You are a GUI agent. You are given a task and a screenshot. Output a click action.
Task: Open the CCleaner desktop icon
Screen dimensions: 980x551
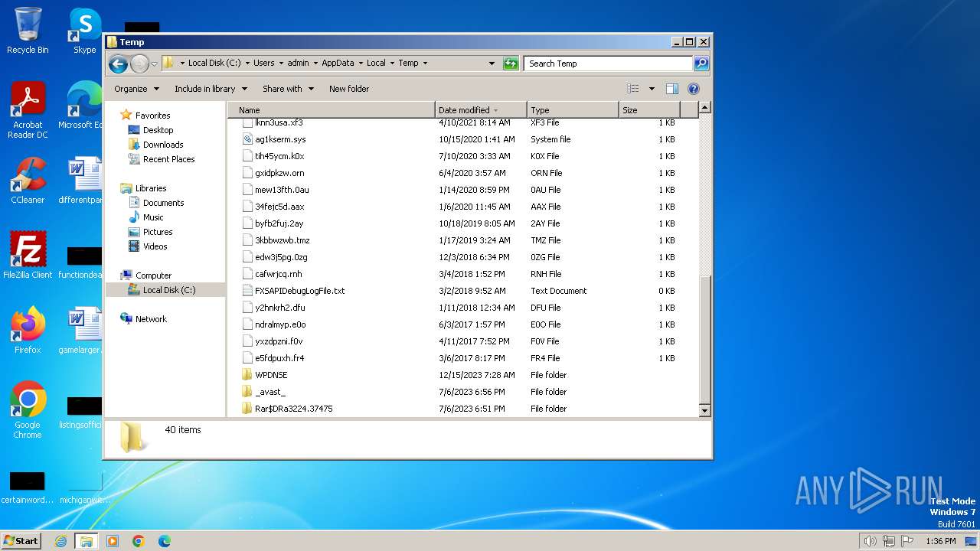point(28,181)
